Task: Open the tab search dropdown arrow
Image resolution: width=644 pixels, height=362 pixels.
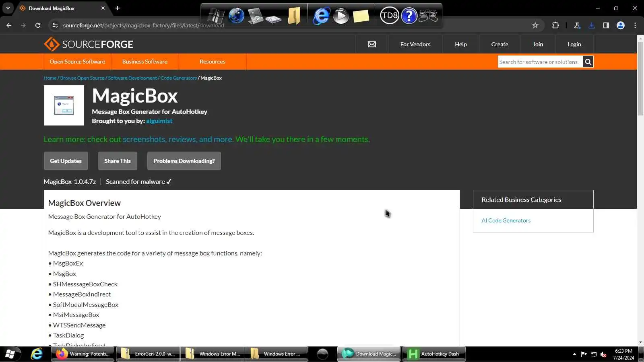Action: (x=8, y=8)
